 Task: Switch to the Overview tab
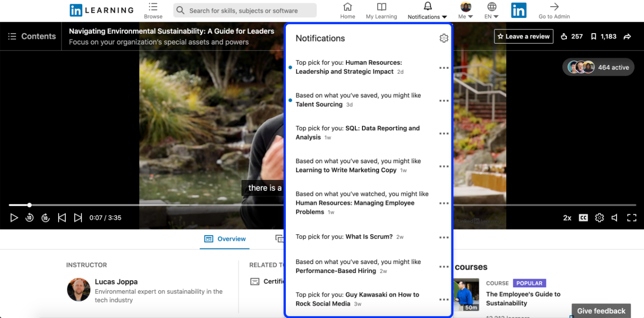click(x=225, y=239)
